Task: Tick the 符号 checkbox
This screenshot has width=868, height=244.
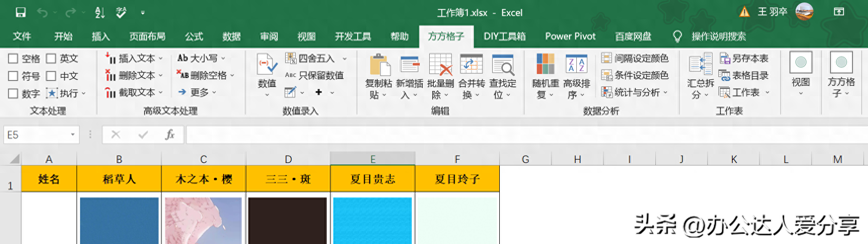Action: (14, 76)
